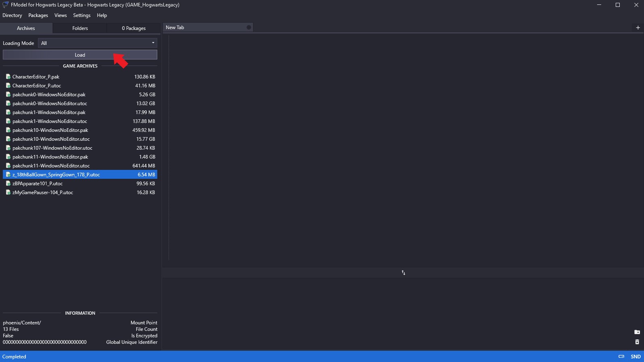Click the file icon beside pakchunk10-WindowsNoEditor.pak
Image resolution: width=644 pixels, height=362 pixels.
click(8, 130)
